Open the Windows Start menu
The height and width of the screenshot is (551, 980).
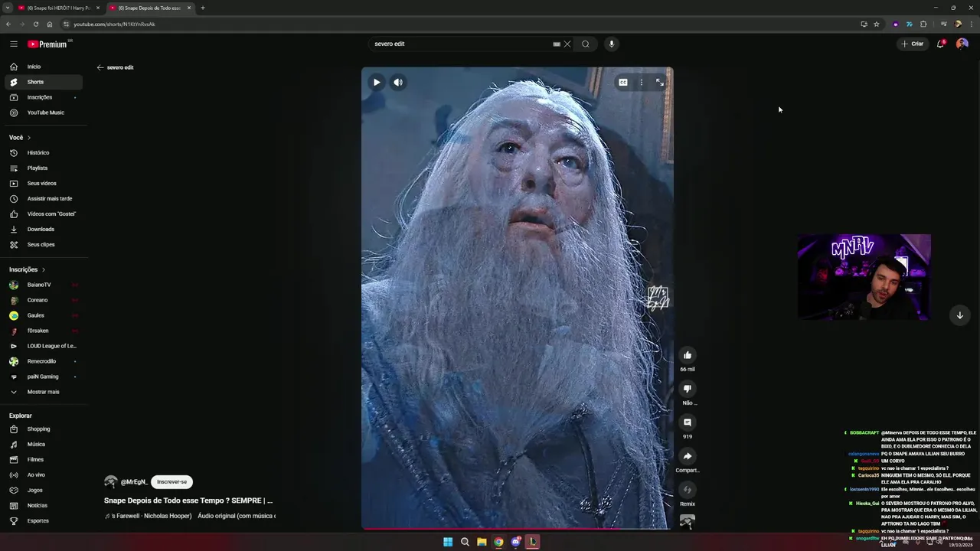[448, 542]
